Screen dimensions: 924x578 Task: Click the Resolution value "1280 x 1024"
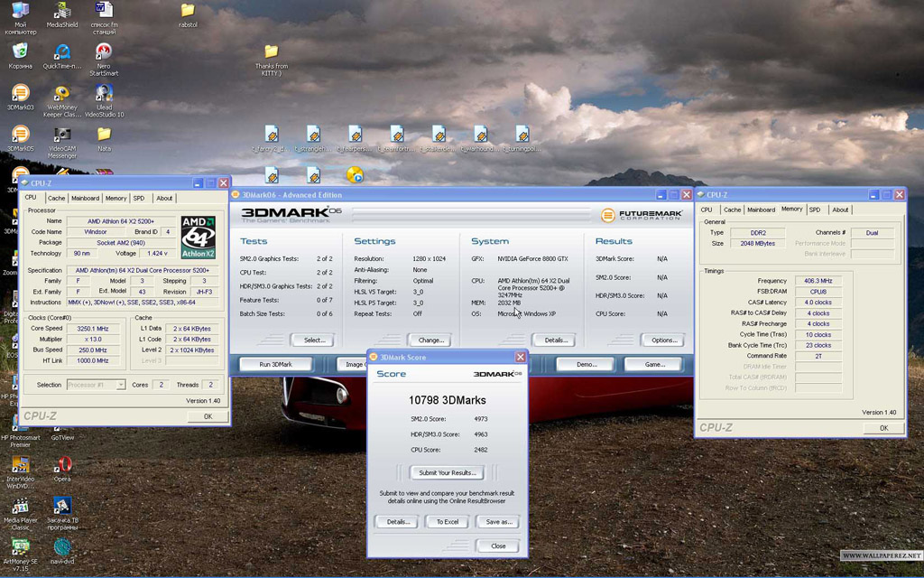point(429,259)
